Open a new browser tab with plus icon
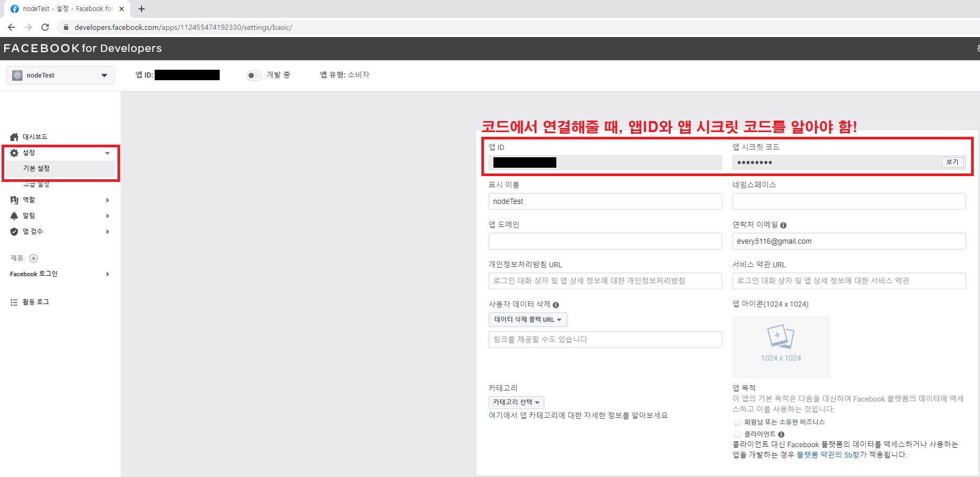The image size is (980, 477). coord(142,9)
